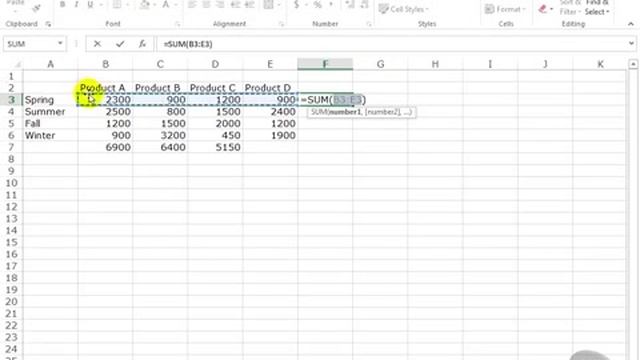Select the total cell 5150

[215, 147]
